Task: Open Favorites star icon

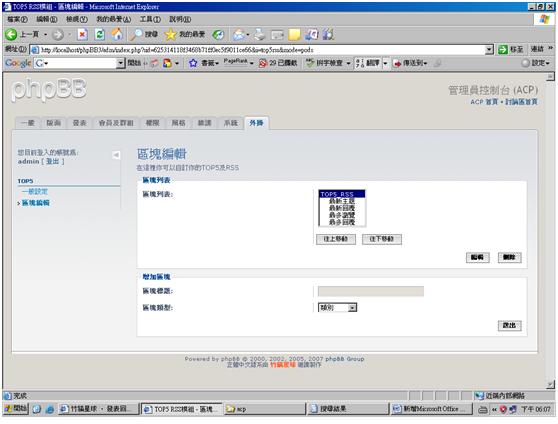Action: coord(170,34)
